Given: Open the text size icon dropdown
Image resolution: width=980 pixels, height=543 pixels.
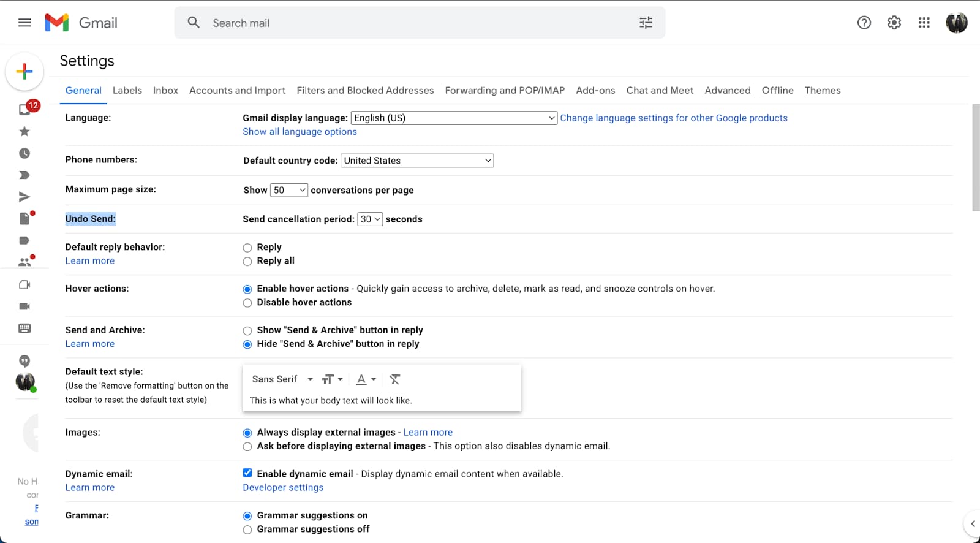Looking at the screenshot, I should point(332,379).
